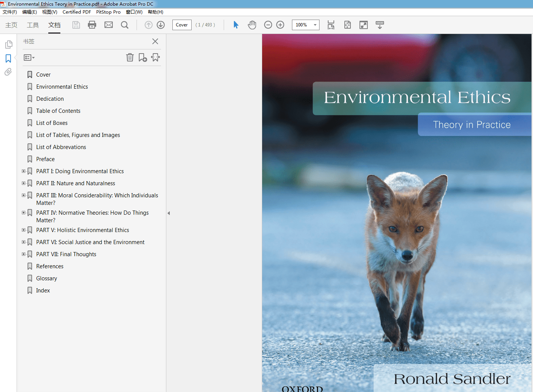The width and height of the screenshot is (533, 392).
Task: Open the Search tool
Action: coord(124,25)
